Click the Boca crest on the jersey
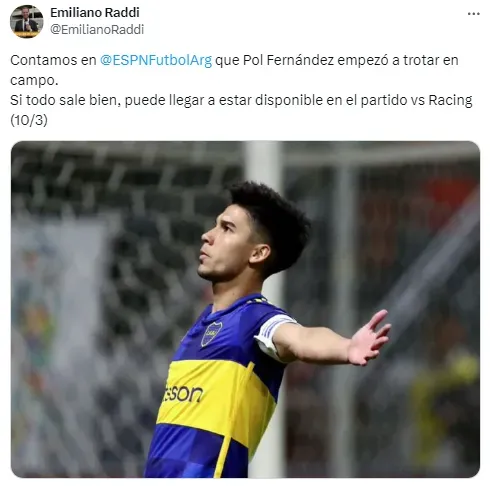 click(x=212, y=334)
